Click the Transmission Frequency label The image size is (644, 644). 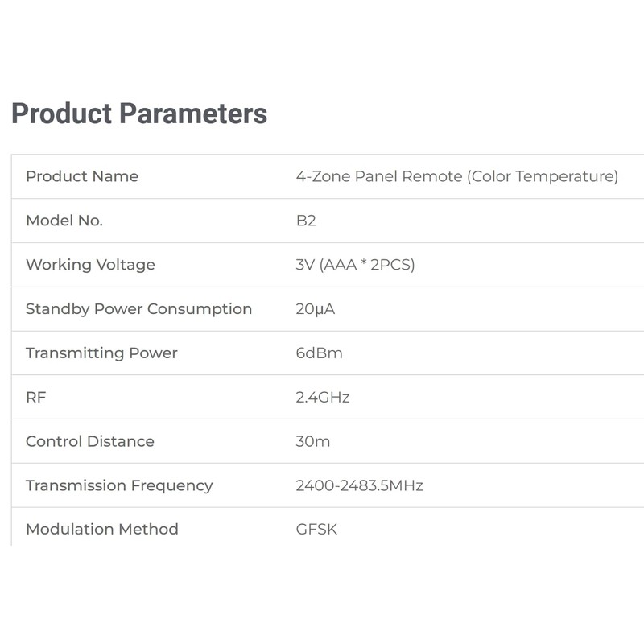[x=119, y=485]
